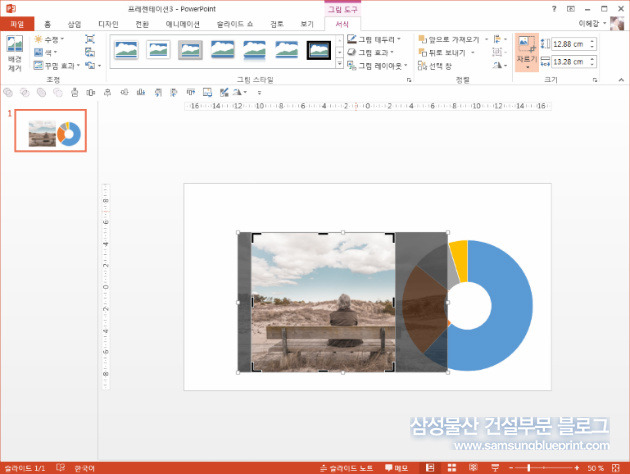630x474 pixels.
Task: Click the Help question mark icon
Action: click(x=554, y=8)
